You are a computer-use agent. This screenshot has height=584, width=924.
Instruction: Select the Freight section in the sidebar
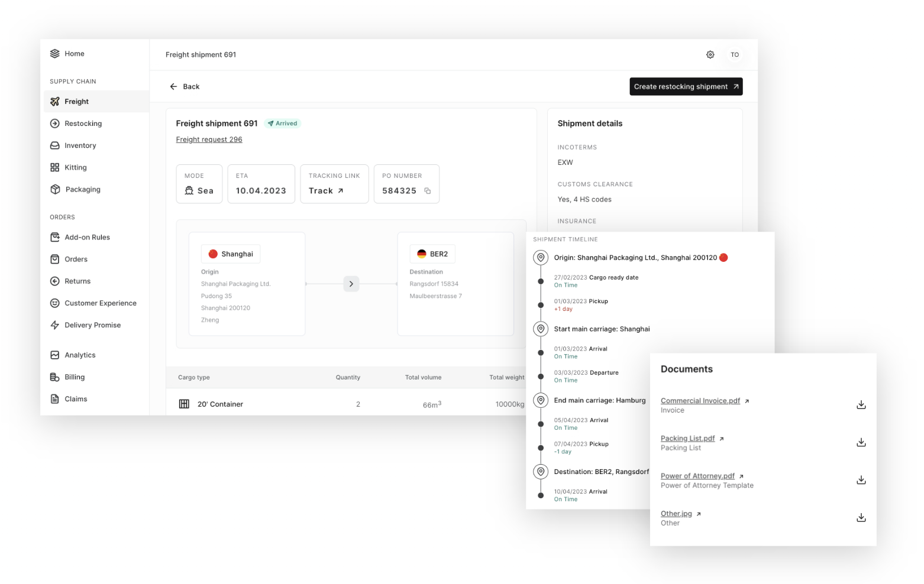77,101
